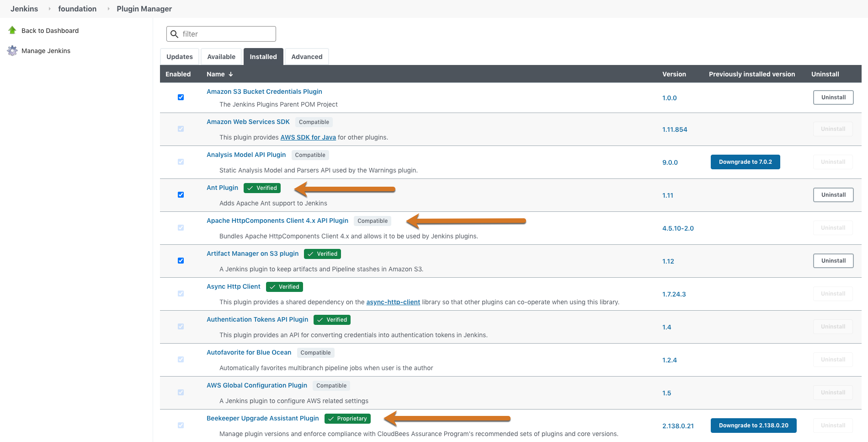This screenshot has width=868, height=442.
Task: Open Async Http Client plugin link
Action: point(233,286)
